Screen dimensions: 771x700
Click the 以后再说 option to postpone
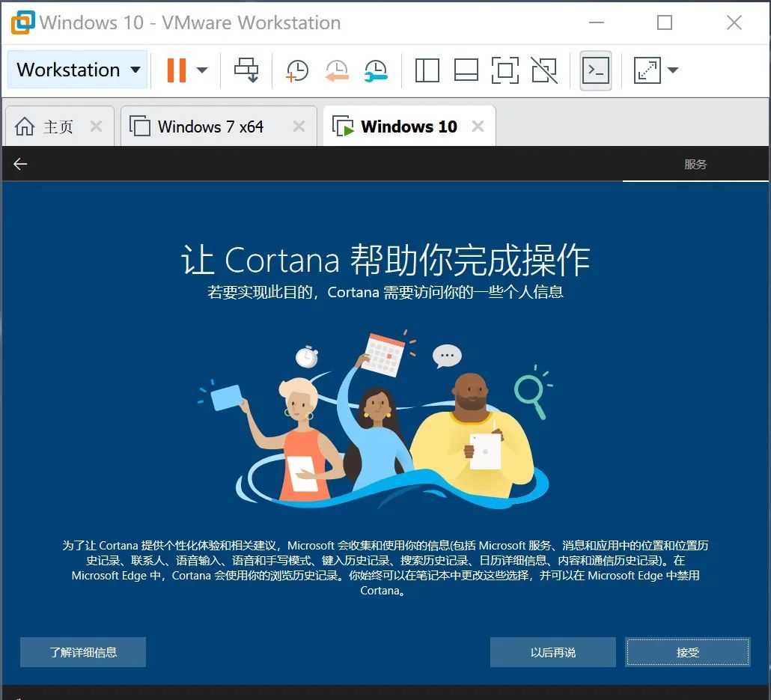pyautogui.click(x=552, y=651)
